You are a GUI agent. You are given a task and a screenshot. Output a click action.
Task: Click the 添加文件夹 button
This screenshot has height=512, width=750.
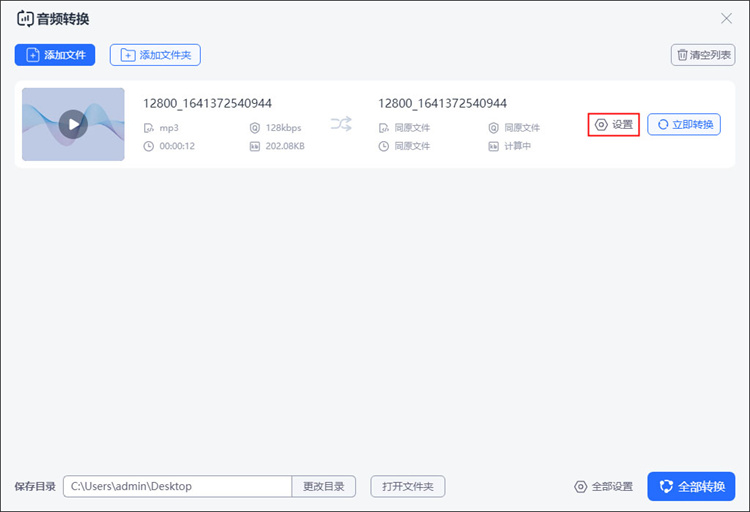[155, 55]
